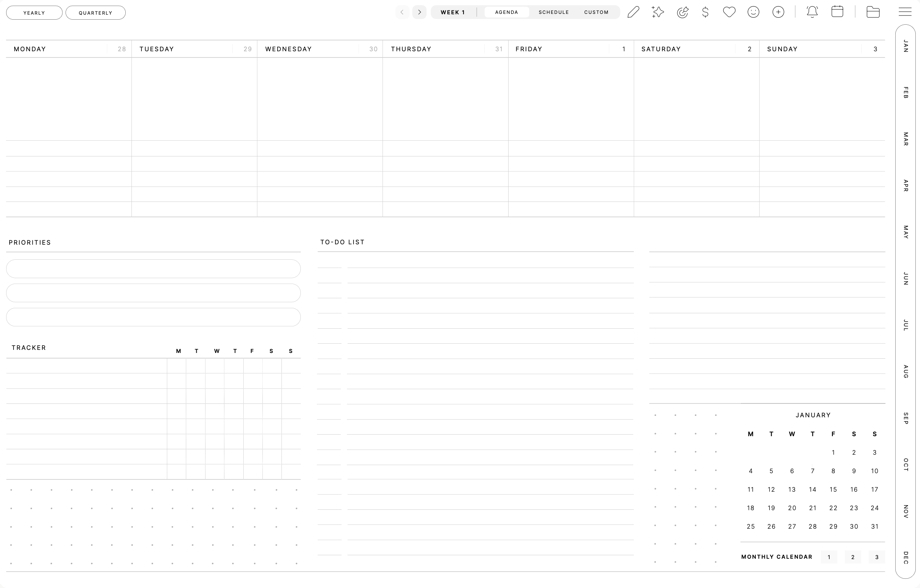Go to previous week arrow
Screen dimensions: 920x588
click(402, 12)
